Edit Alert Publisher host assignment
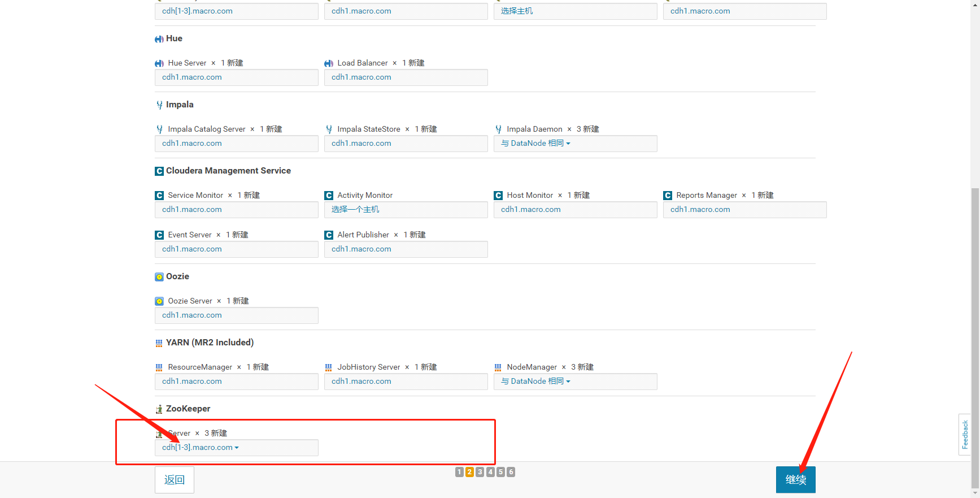This screenshot has height=498, width=980. 406,249
